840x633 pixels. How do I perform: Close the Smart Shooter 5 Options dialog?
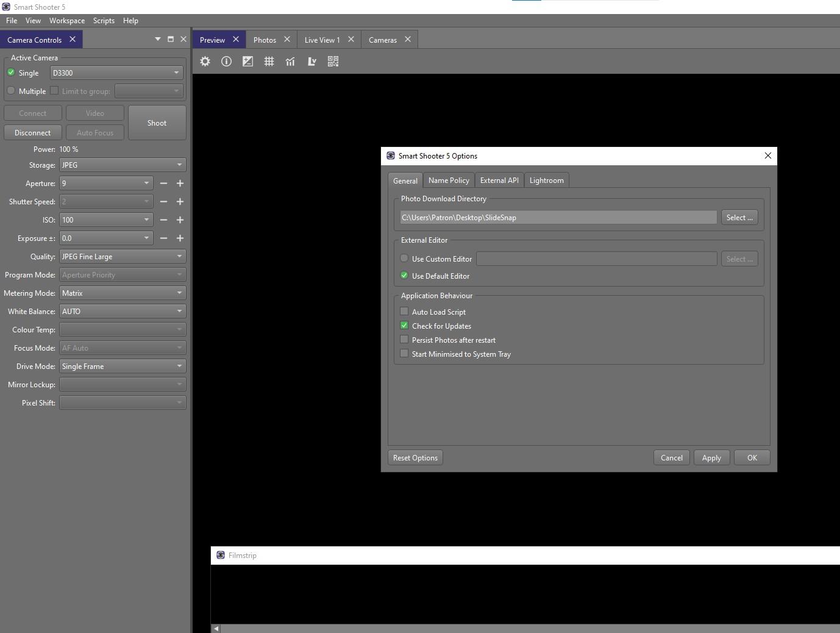768,156
